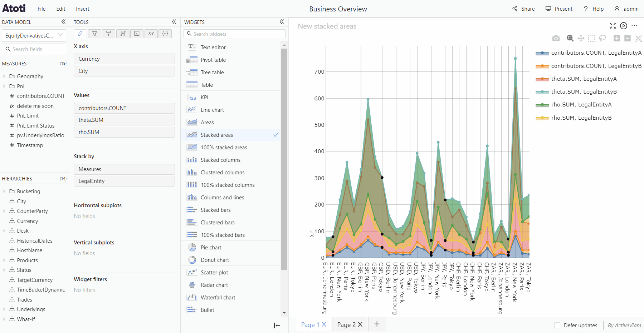
Task: Select the lasso select chart tool
Action: coord(602,38)
